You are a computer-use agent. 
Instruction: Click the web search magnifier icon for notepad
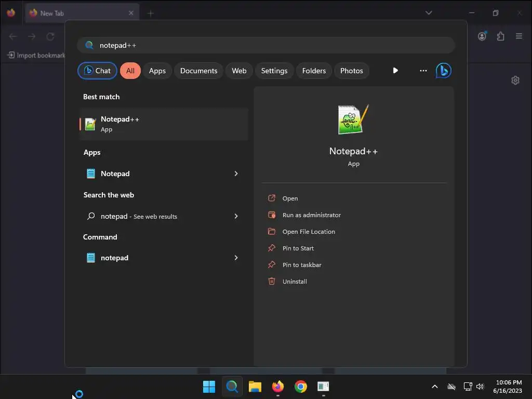[x=90, y=216]
